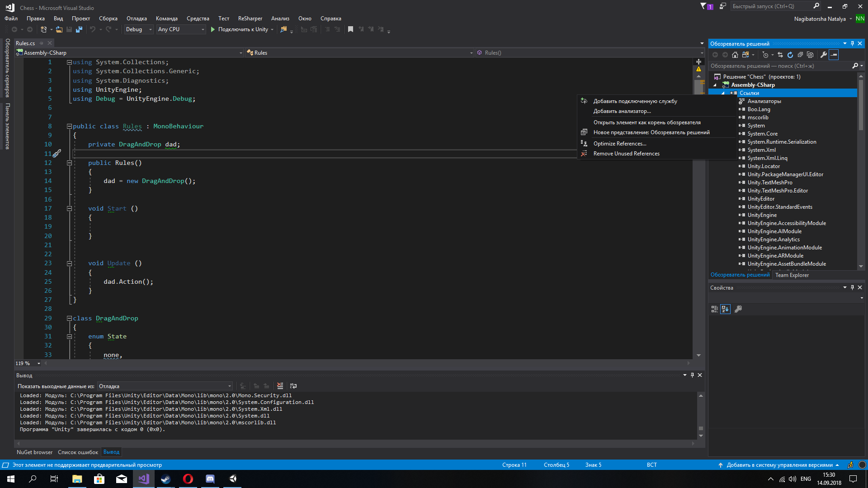
Task: Toggle the bookmark icon in the toolbar
Action: [350, 29]
